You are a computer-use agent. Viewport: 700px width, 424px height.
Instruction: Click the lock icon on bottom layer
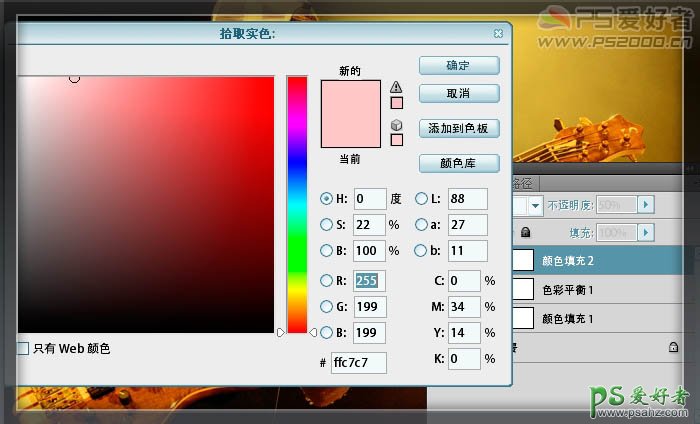pos(674,347)
